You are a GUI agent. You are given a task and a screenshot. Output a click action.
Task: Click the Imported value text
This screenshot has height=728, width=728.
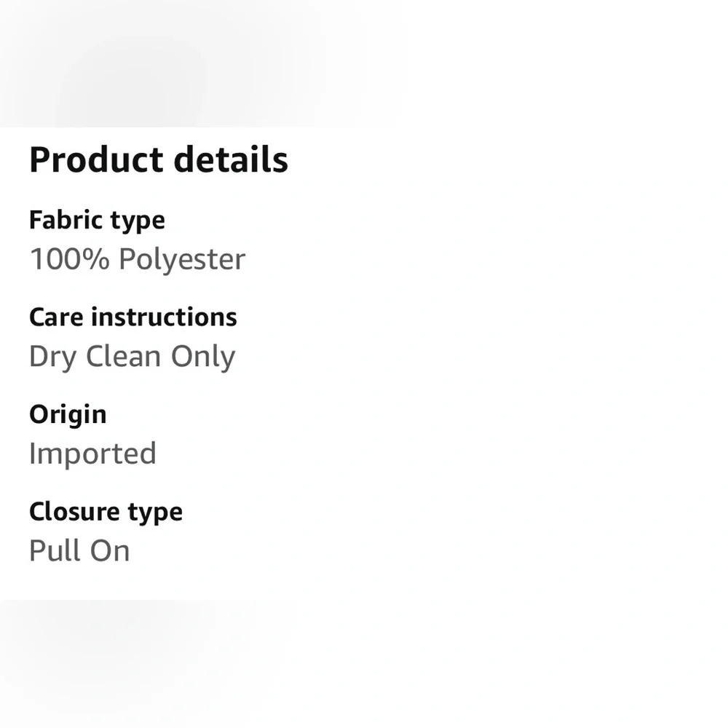[x=92, y=454]
